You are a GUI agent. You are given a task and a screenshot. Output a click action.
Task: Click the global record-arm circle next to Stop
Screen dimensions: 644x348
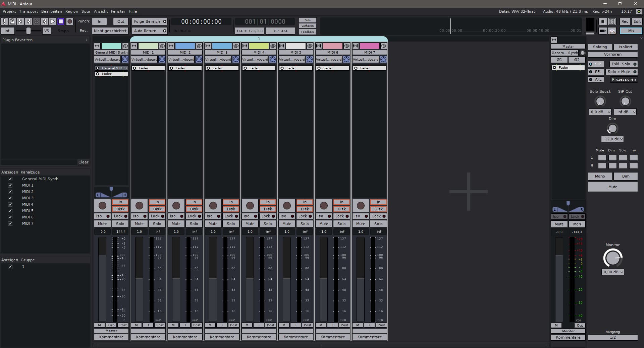coord(70,21)
